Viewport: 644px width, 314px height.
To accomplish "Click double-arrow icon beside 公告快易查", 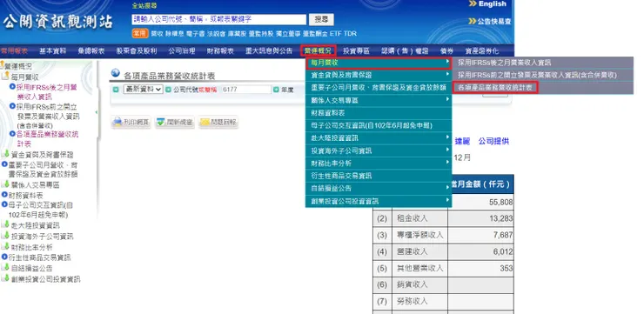I will click(x=472, y=22).
